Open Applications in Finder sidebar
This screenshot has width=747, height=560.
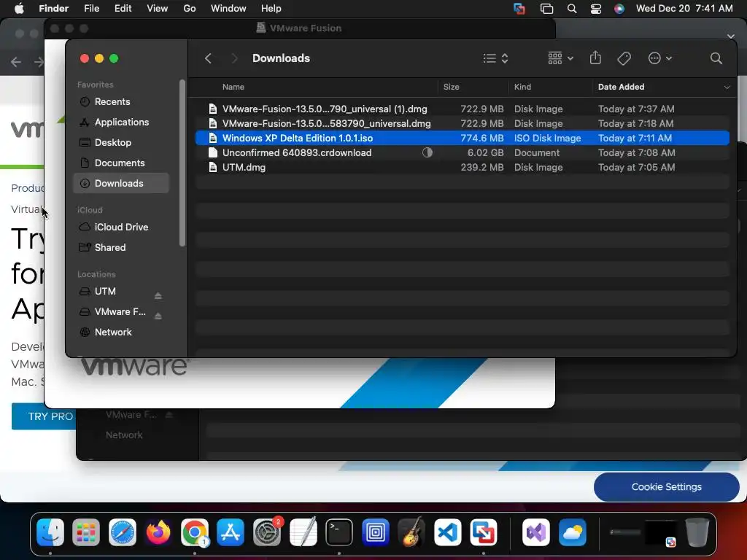[x=121, y=122]
